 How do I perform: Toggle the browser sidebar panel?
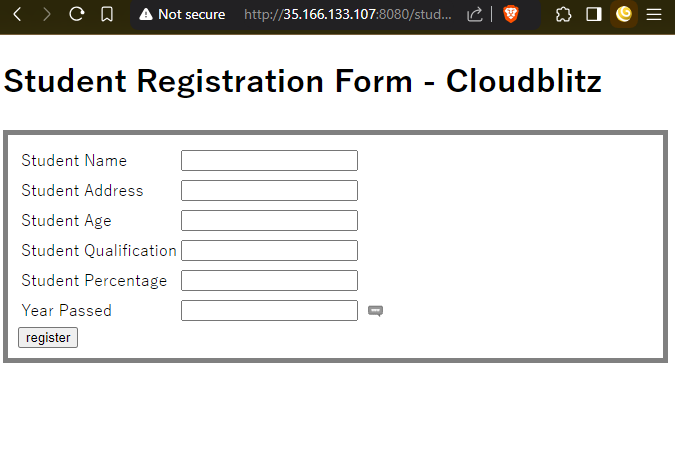tap(593, 14)
